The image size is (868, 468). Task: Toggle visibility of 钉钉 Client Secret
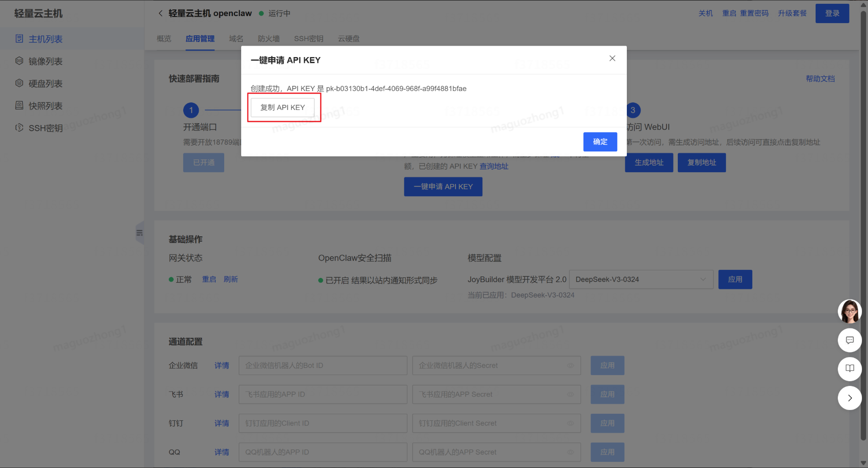pyautogui.click(x=570, y=423)
